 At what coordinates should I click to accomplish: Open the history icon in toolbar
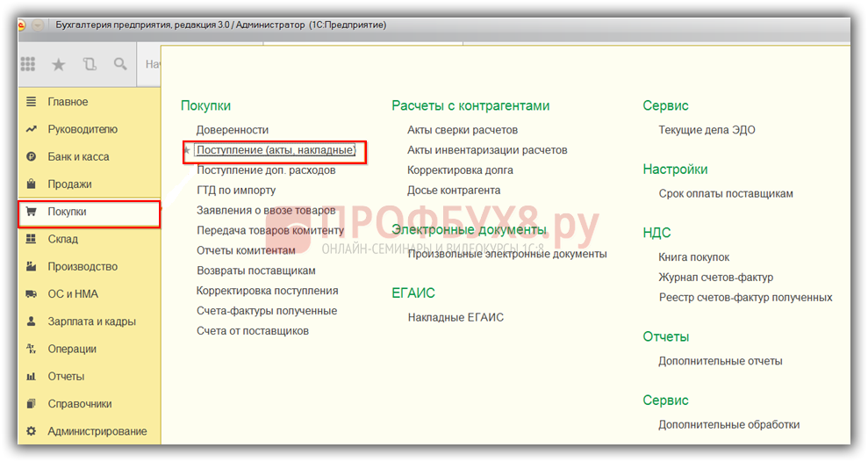[90, 64]
